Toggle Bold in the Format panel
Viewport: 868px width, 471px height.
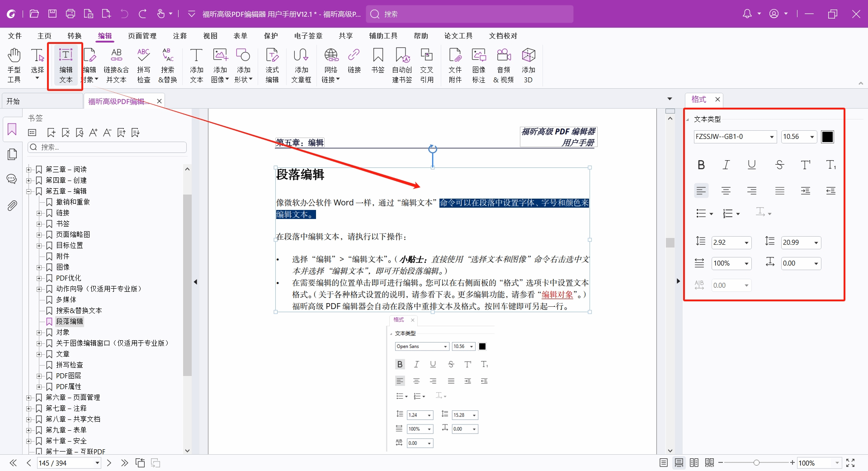(701, 165)
